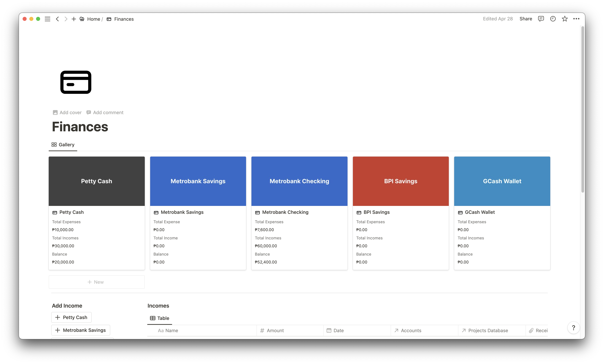The width and height of the screenshot is (604, 364).
Task: Click the Home breadcrumb icon
Action: (82, 19)
